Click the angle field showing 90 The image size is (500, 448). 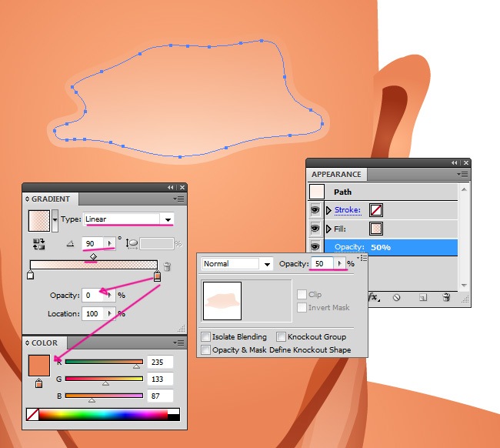(93, 243)
